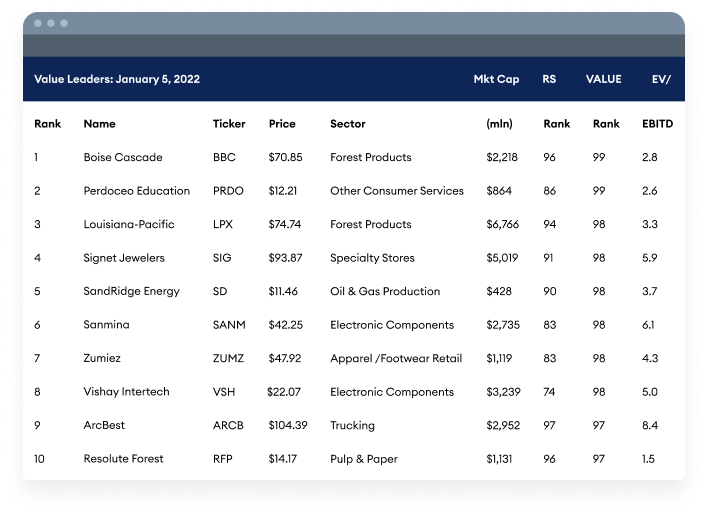Viewport: 708px width, 514px height.
Task: Click the $70.85 price
Action: tap(285, 157)
